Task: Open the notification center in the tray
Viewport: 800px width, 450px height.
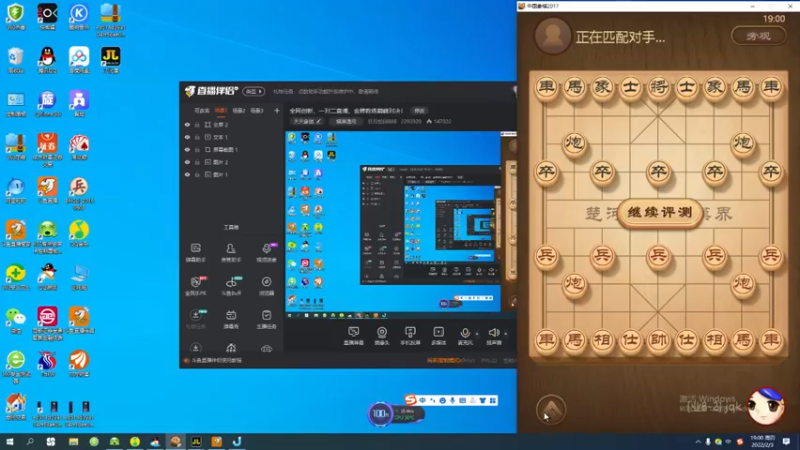Action: pos(786,441)
